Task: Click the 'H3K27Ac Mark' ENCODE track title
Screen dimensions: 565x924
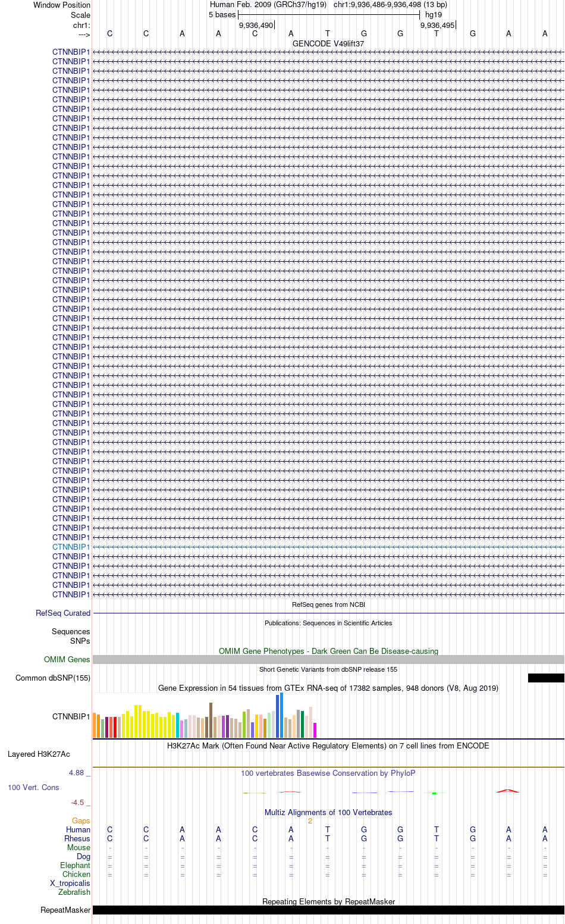Action: coord(328,746)
